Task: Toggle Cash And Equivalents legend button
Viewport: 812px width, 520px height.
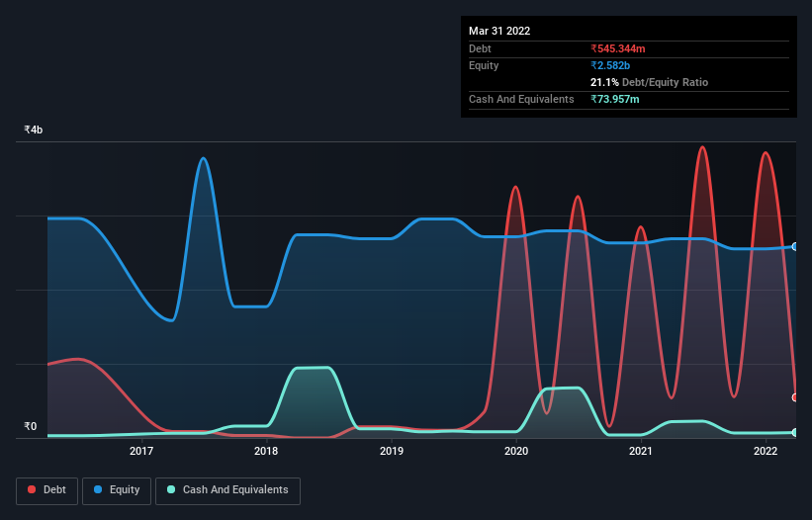Action: click(227, 490)
